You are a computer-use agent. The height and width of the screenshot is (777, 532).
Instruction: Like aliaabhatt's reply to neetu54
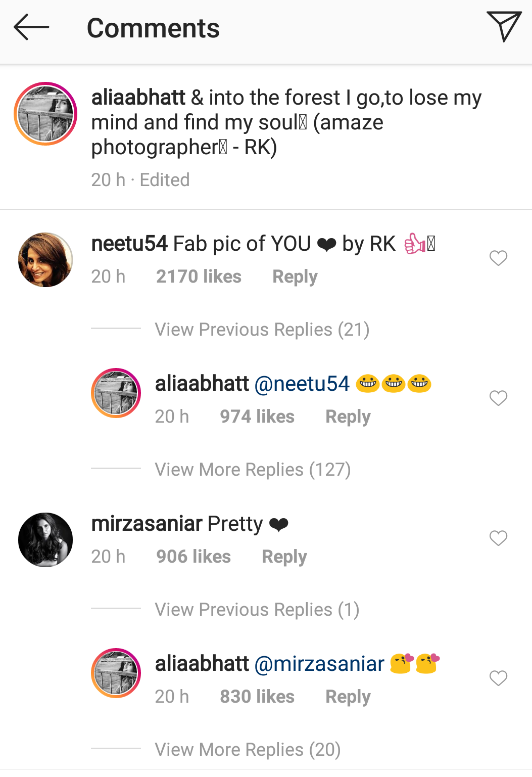coord(498,398)
